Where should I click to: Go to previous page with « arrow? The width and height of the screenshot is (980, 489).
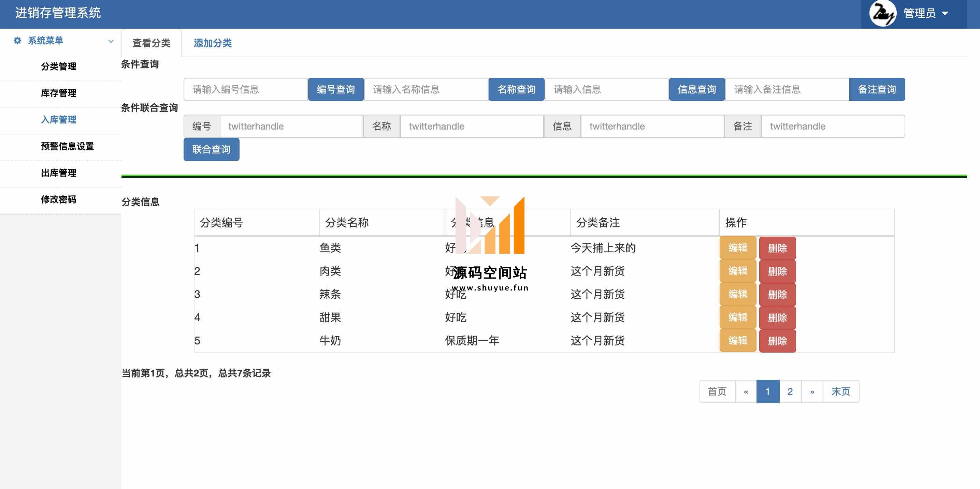[746, 391]
